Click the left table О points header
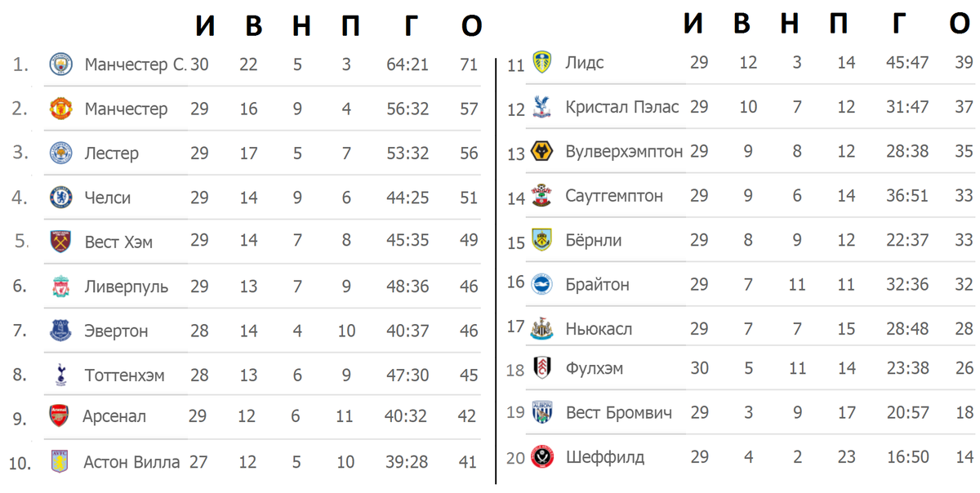 coord(471,27)
